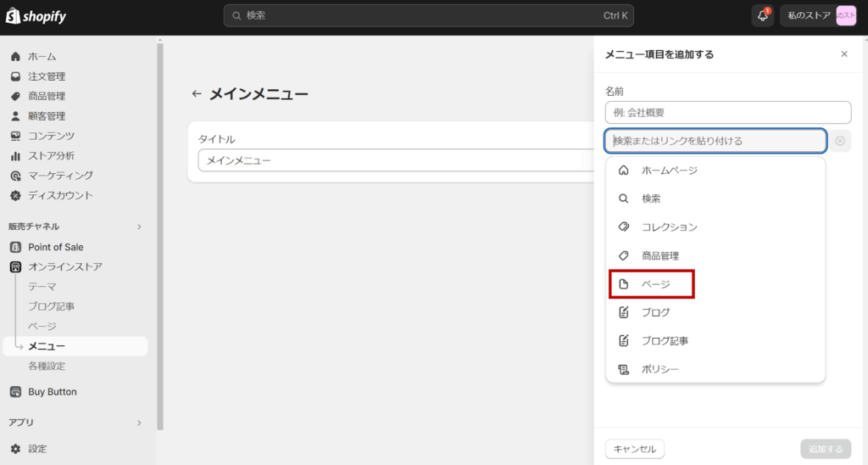Image resolution: width=868 pixels, height=465 pixels.
Task: Select ホームページ from the link list
Action: [x=715, y=171]
